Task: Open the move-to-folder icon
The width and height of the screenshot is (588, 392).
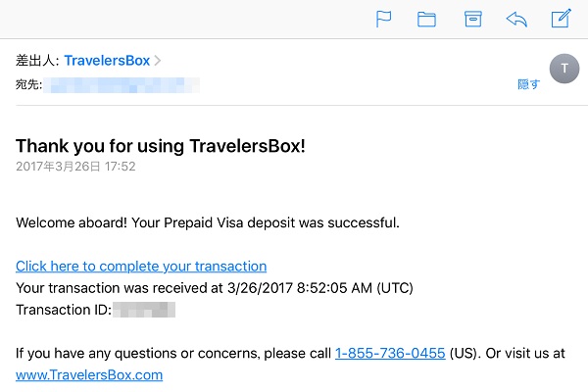Action: point(426,20)
